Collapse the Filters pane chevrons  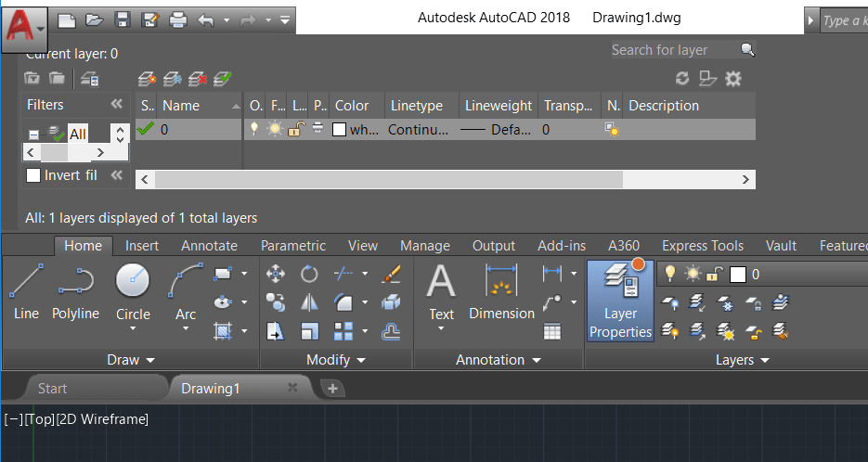point(116,104)
